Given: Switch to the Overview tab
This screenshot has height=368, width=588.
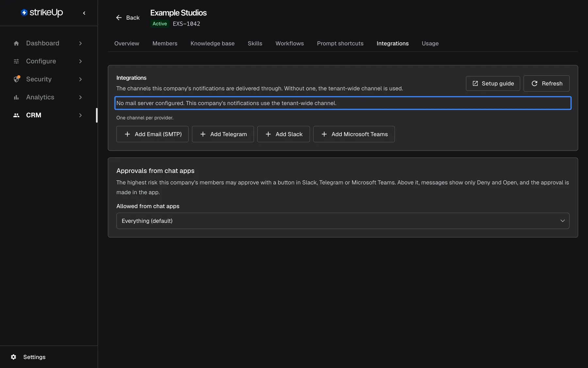Looking at the screenshot, I should 127,44.
